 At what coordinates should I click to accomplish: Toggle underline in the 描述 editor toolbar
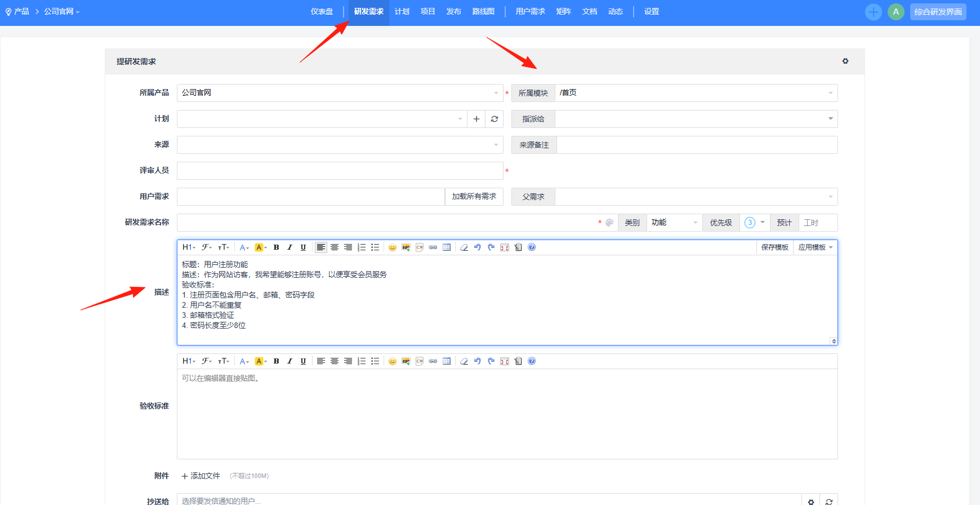click(304, 247)
